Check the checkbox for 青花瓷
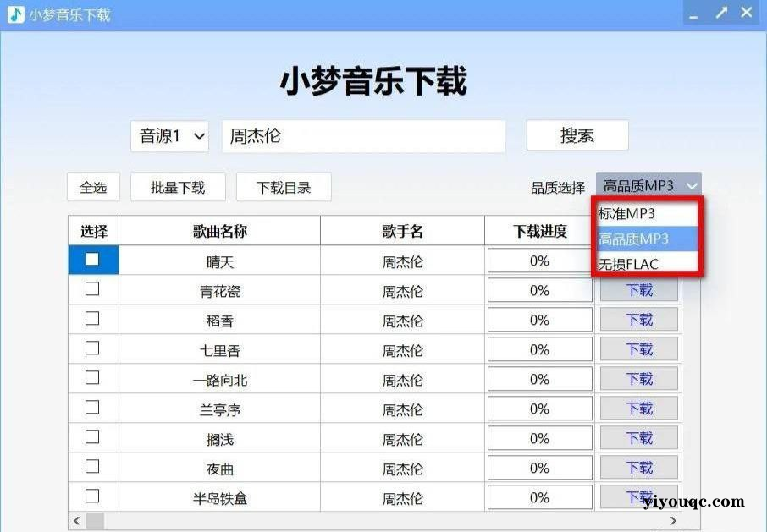Image resolution: width=767 pixels, height=532 pixels. pos(93,289)
